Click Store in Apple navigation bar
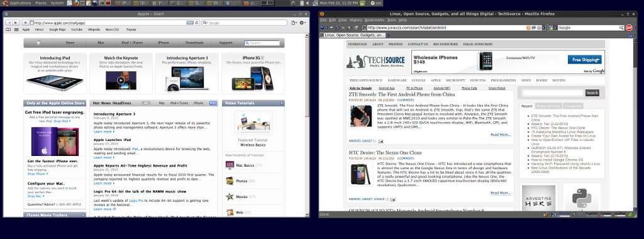This screenshot has height=239, width=644. click(x=70, y=43)
